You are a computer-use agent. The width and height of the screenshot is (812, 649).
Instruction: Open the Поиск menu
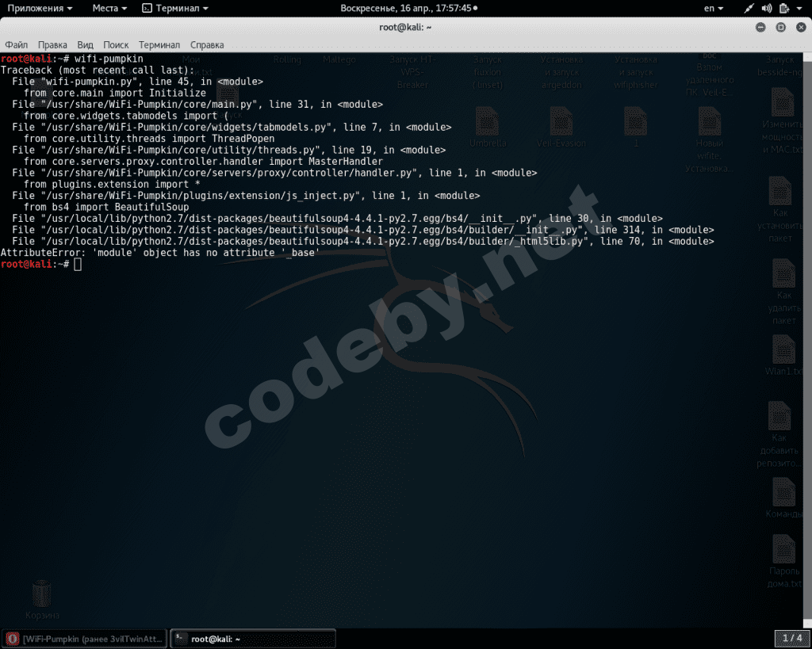[x=116, y=45]
